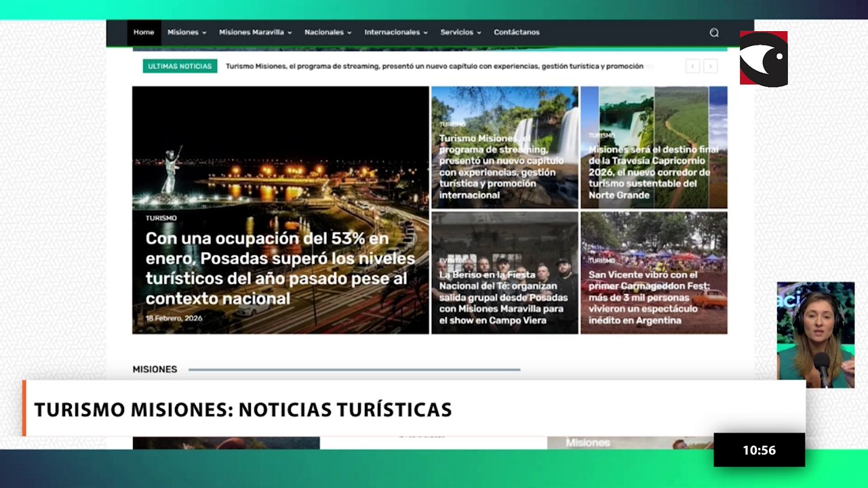The height and width of the screenshot is (488, 868).
Task: Click the TURISMO MISIONES: NOTICIAS TURÍSTICAS banner
Action: 414,408
